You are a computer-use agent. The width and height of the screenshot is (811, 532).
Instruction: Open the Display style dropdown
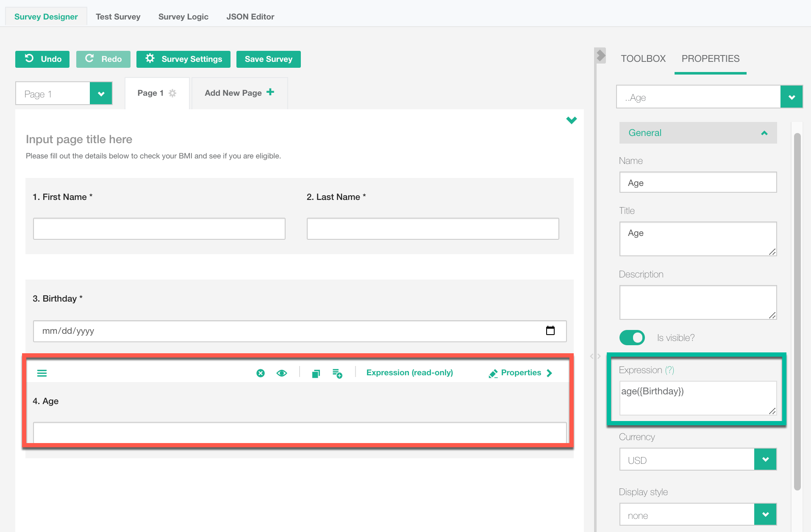(x=765, y=515)
